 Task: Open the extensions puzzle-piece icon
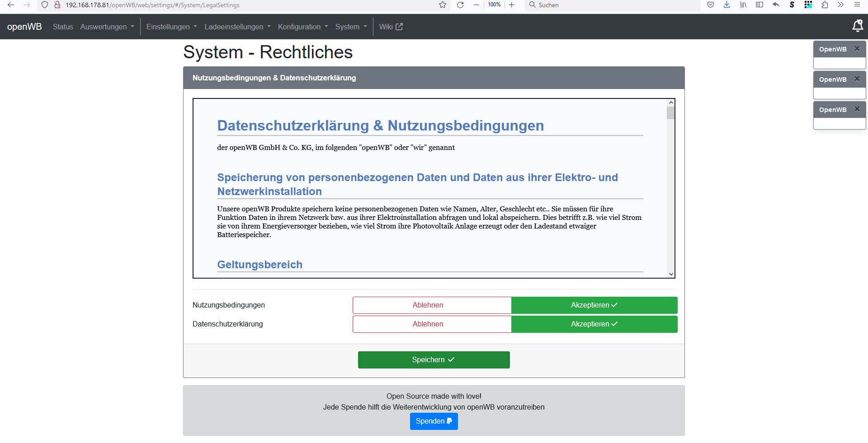tap(825, 5)
